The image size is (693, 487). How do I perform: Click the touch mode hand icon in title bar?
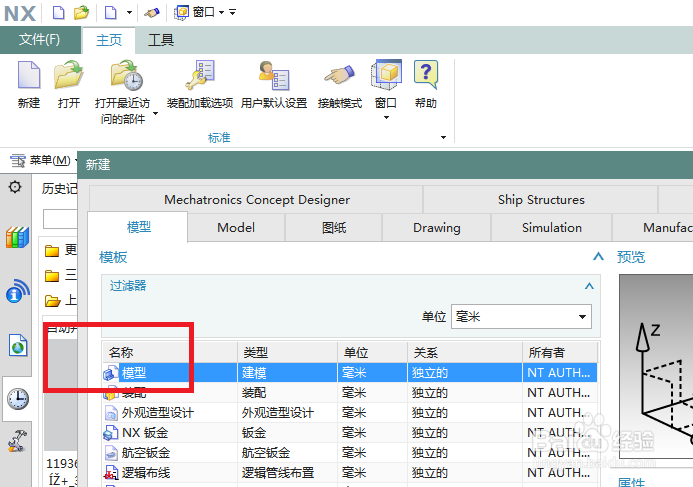click(x=152, y=13)
